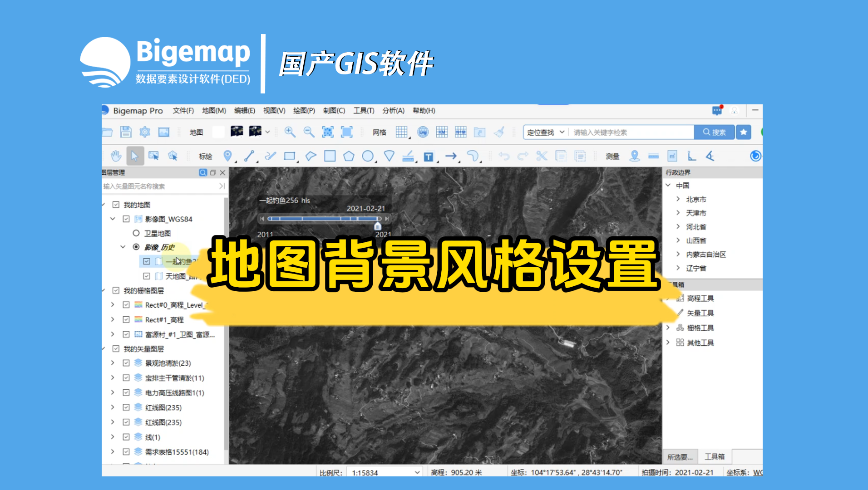Switch to the 工具箱 tab
The width and height of the screenshot is (868, 490).
pos(714,457)
